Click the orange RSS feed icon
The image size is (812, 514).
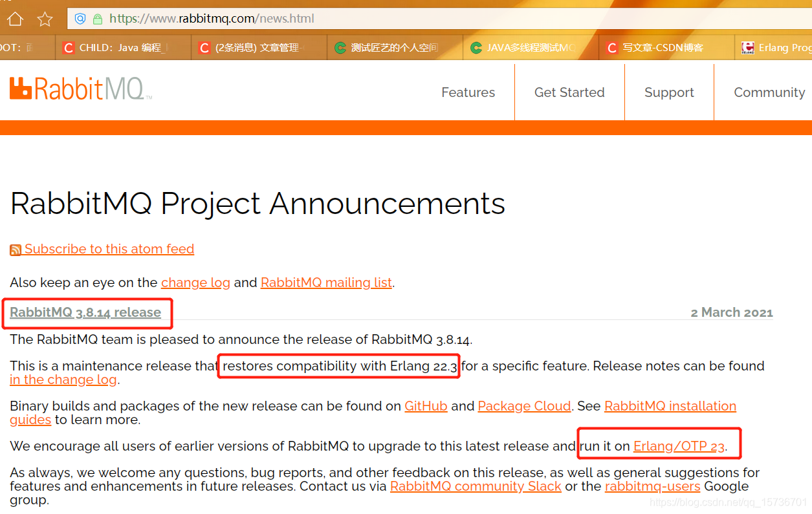(x=16, y=250)
